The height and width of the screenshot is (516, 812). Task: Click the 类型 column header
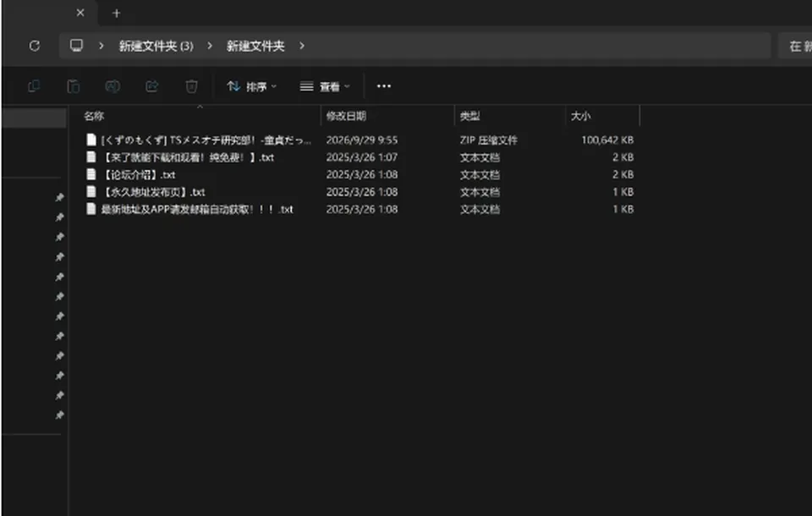tap(469, 116)
